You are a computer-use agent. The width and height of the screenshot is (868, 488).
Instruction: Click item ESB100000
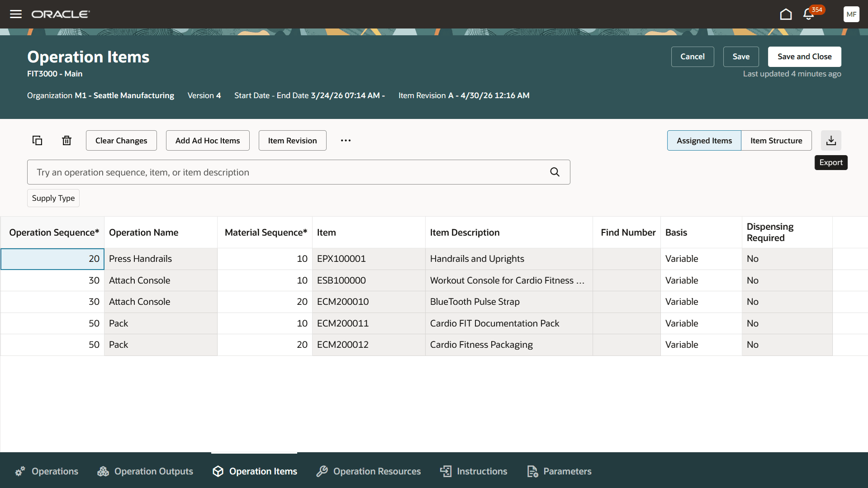coord(369,280)
